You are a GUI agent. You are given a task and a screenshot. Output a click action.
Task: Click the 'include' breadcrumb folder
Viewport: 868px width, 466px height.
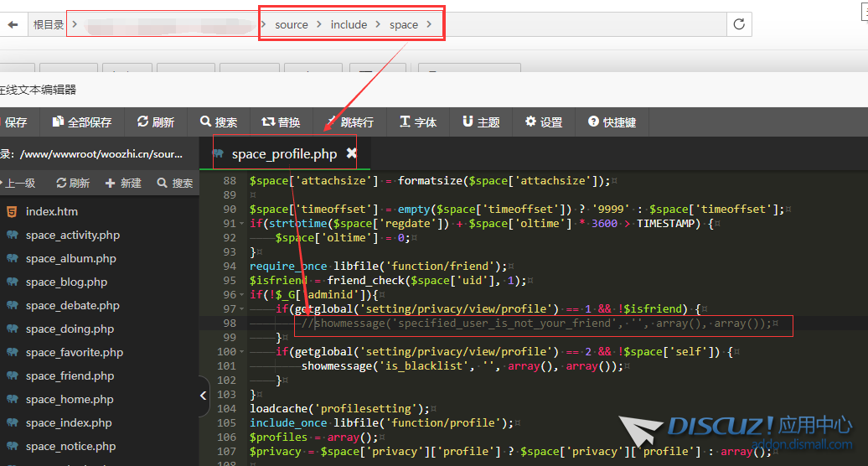pos(349,24)
